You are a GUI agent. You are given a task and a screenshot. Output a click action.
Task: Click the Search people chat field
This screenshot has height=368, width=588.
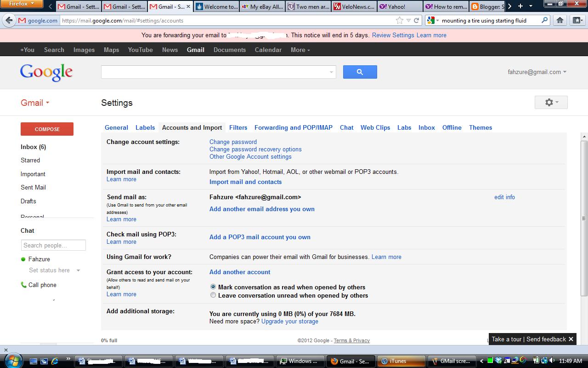point(53,245)
